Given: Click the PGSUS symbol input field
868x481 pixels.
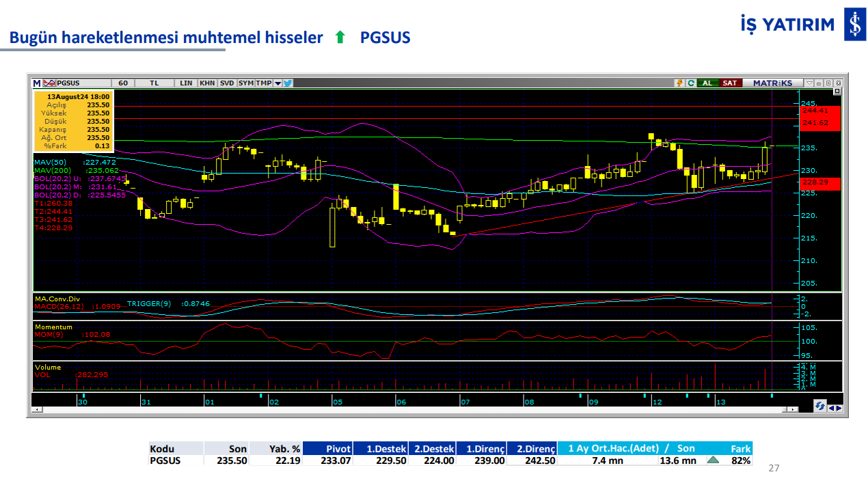Looking at the screenshot, I should 82,83.
